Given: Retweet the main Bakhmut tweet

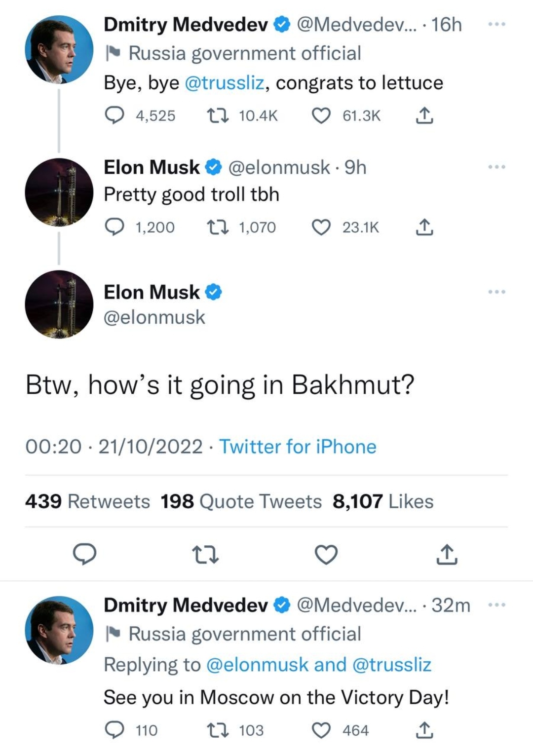Looking at the screenshot, I should (205, 555).
